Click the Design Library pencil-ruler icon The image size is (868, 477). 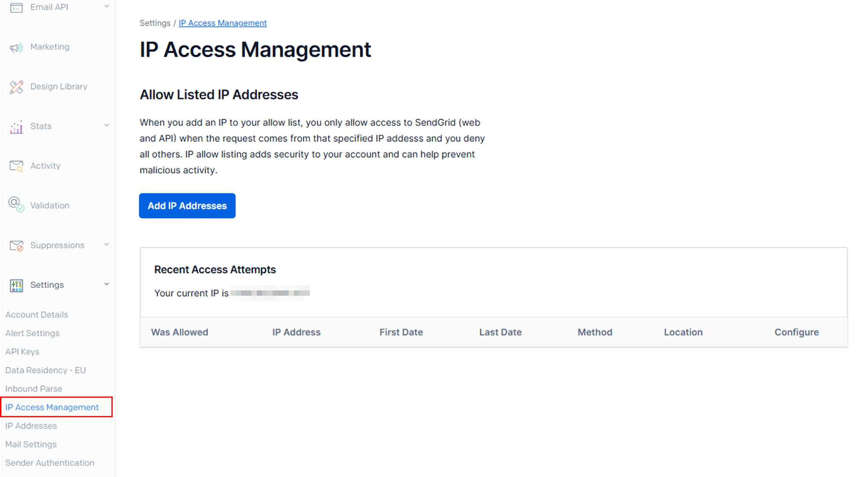click(x=16, y=87)
